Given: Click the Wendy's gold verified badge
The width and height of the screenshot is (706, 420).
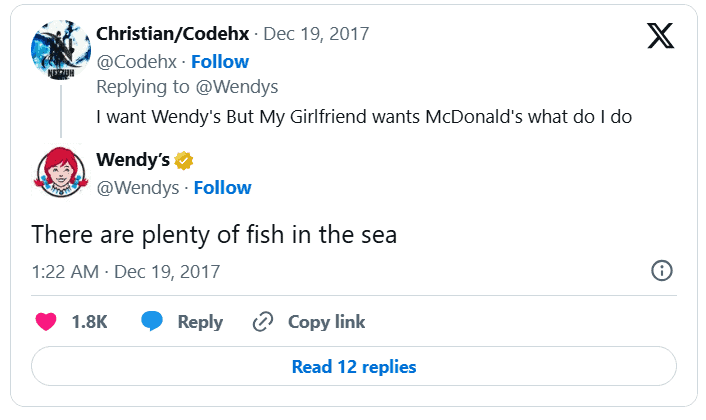Looking at the screenshot, I should click(184, 160).
